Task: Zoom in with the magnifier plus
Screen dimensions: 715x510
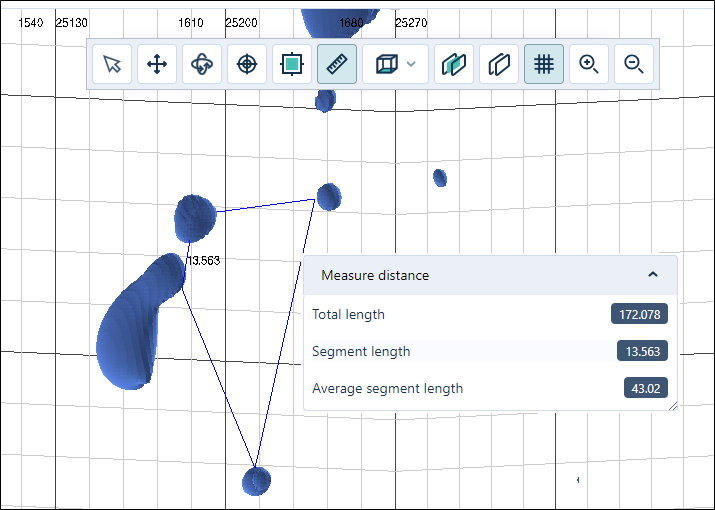Action: click(x=589, y=64)
